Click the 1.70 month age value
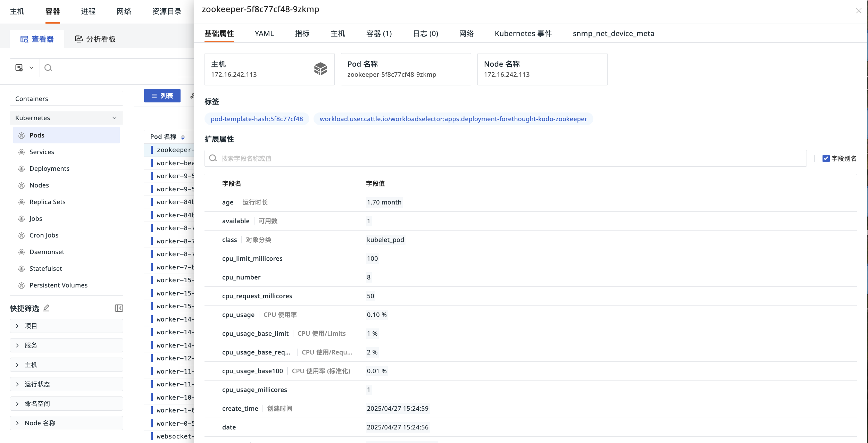 click(x=384, y=202)
